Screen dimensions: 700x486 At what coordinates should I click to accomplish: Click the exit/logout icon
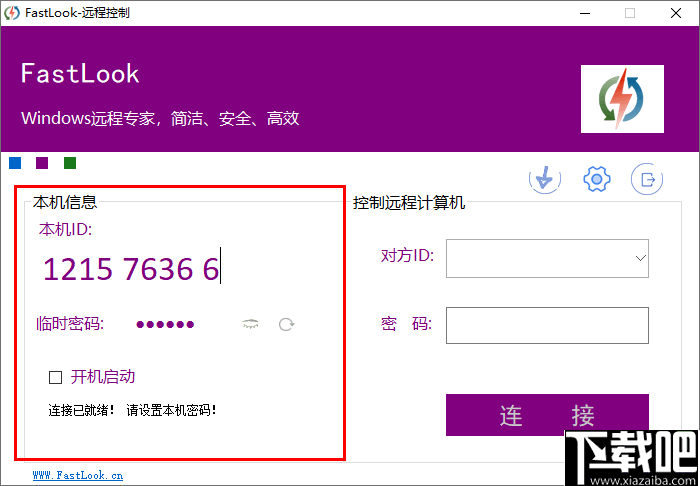[x=647, y=179]
